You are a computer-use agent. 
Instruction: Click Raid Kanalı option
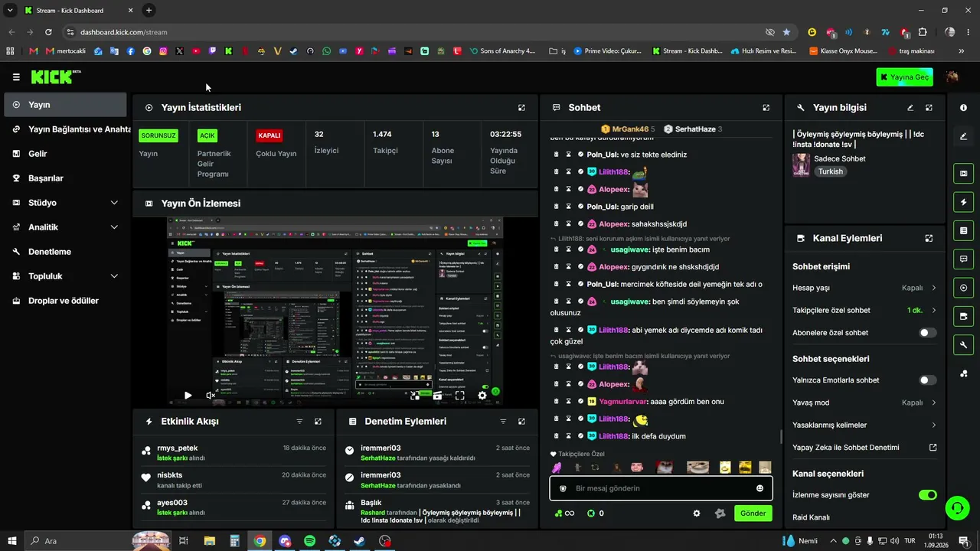811,517
